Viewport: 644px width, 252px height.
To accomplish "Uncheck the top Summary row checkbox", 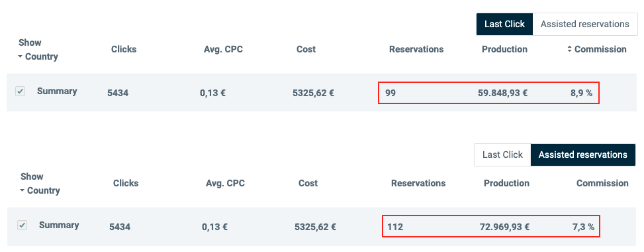I will pyautogui.click(x=20, y=91).
